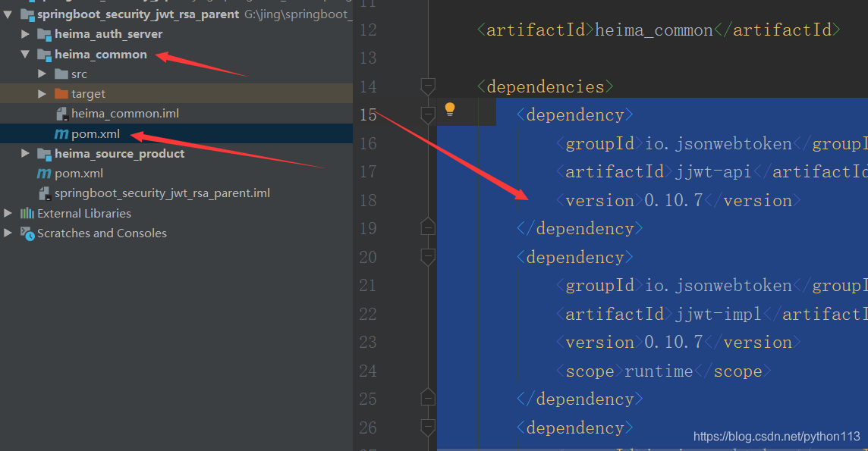This screenshot has height=451, width=868.
Task: Click the Scratches and Consoles icon
Action: pos(27,233)
